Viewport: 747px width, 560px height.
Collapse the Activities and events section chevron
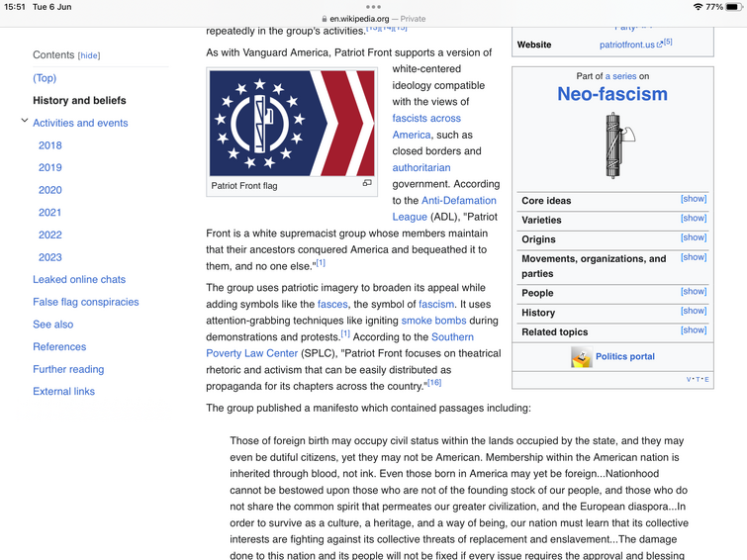tap(25, 121)
